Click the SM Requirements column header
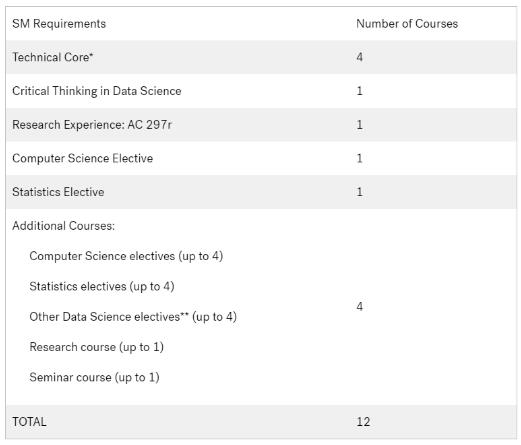Viewport: 521px width, 445px height. coord(59,24)
